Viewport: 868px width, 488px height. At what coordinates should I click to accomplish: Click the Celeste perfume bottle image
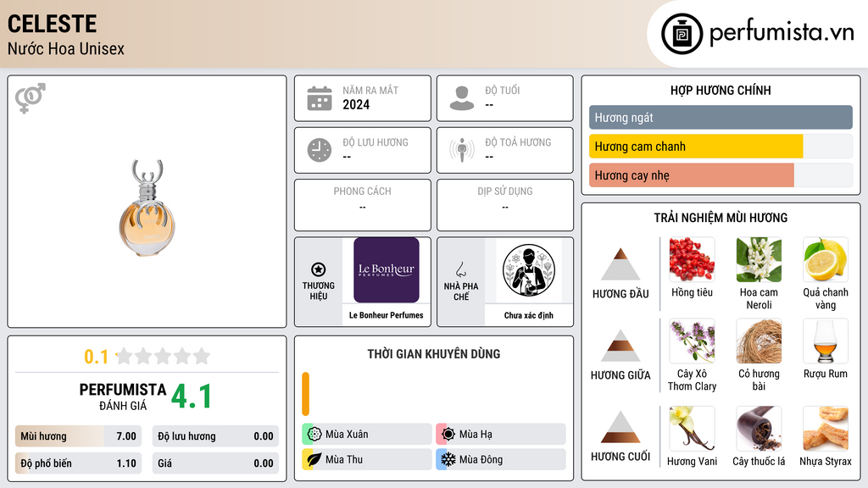147,208
